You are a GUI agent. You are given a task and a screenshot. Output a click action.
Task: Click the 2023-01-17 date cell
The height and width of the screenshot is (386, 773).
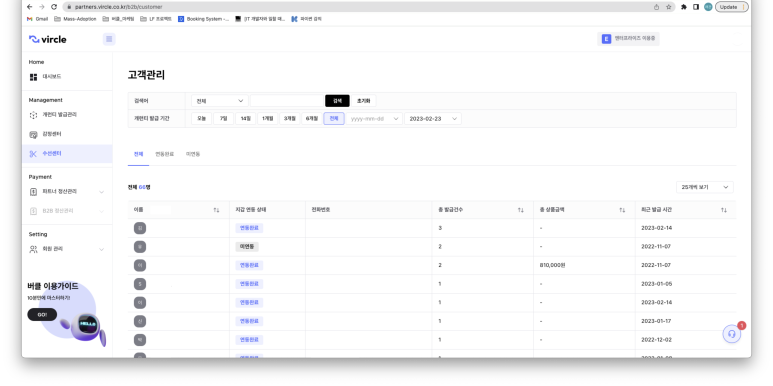(656, 321)
